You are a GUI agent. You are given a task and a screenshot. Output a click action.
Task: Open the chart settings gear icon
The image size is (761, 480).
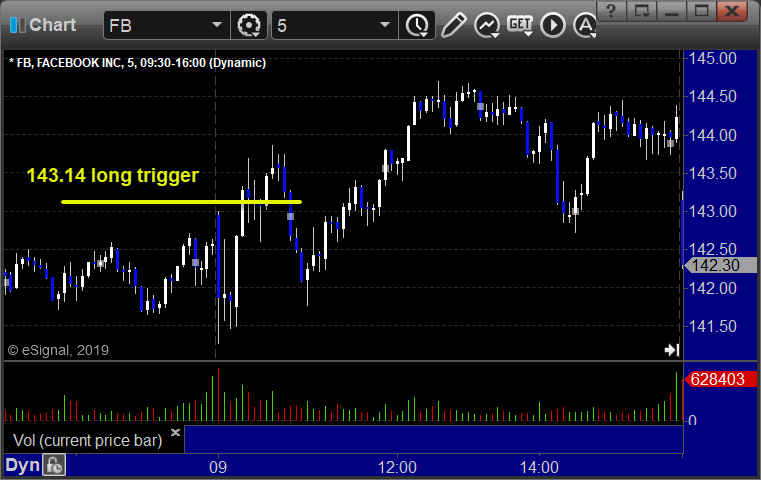coord(248,25)
